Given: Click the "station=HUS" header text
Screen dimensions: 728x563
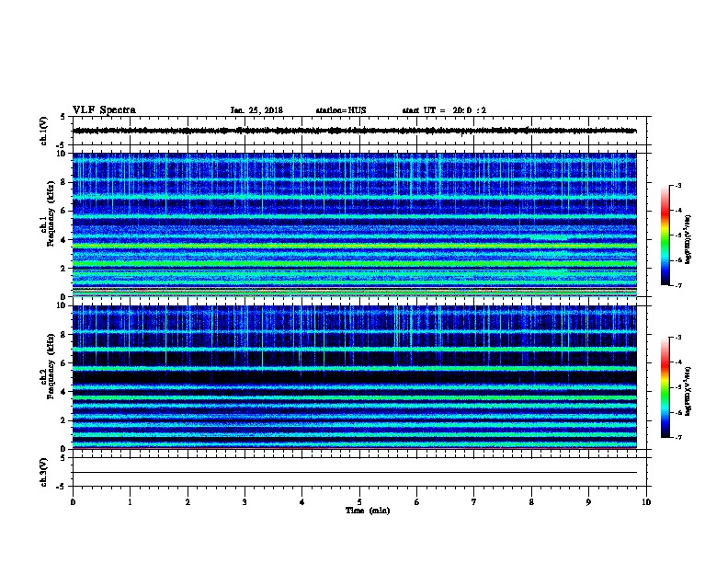Looking at the screenshot, I should tap(341, 110).
